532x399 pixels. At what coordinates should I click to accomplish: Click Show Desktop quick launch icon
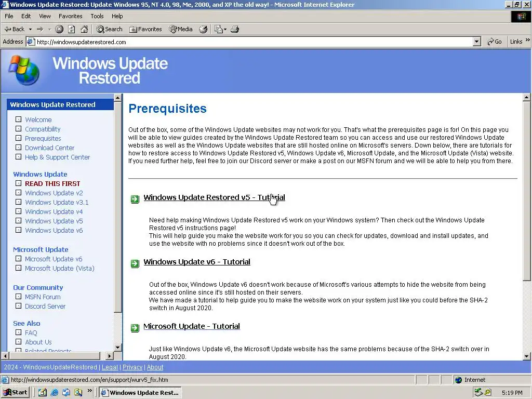click(x=43, y=393)
